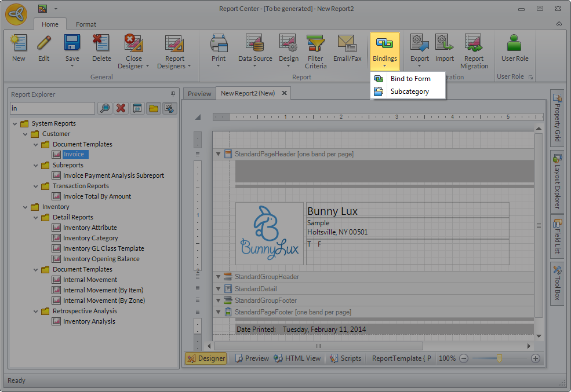Collapse the Inventory tree folder

[x=25, y=207]
